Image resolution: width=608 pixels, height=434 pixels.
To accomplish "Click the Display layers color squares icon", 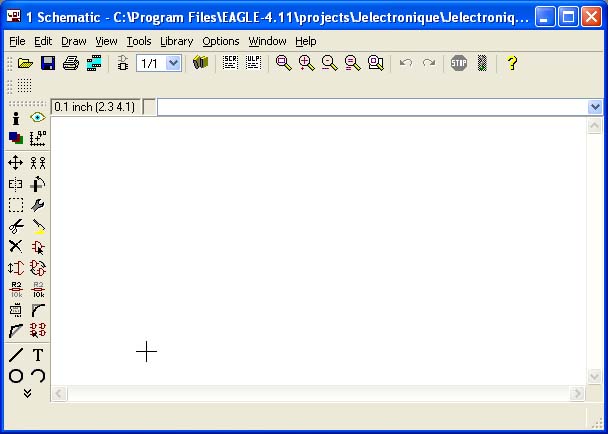I will [16, 138].
